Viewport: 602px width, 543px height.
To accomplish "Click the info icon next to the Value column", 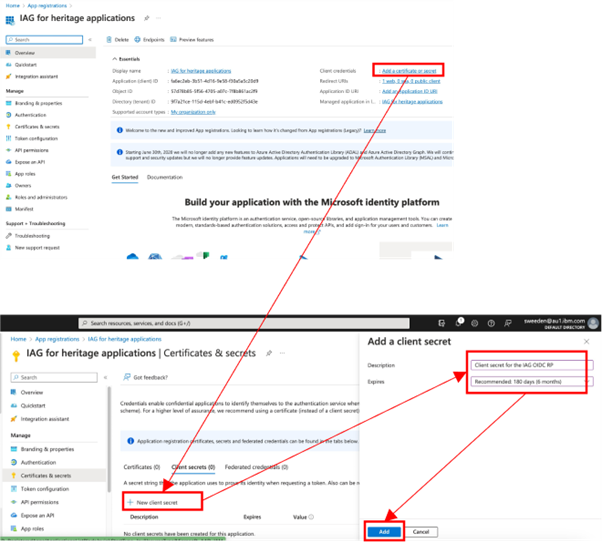I will (311, 517).
